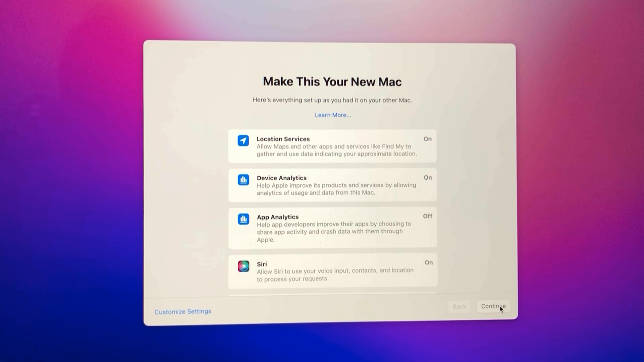The image size is (644, 362).
Task: Click the subtitle about your other Mac
Action: (x=332, y=100)
